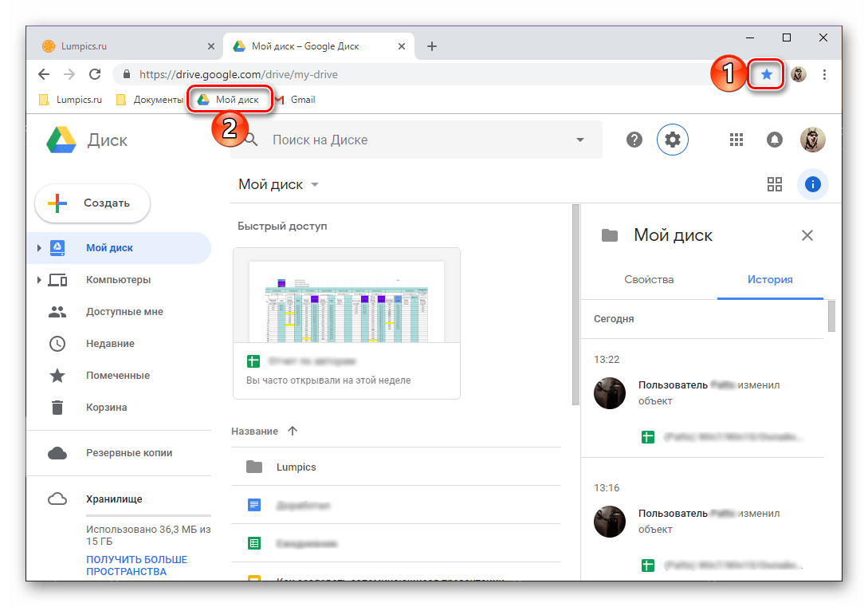Open Документы bookmark folder
The width and height of the screenshot is (868, 607).
click(150, 100)
